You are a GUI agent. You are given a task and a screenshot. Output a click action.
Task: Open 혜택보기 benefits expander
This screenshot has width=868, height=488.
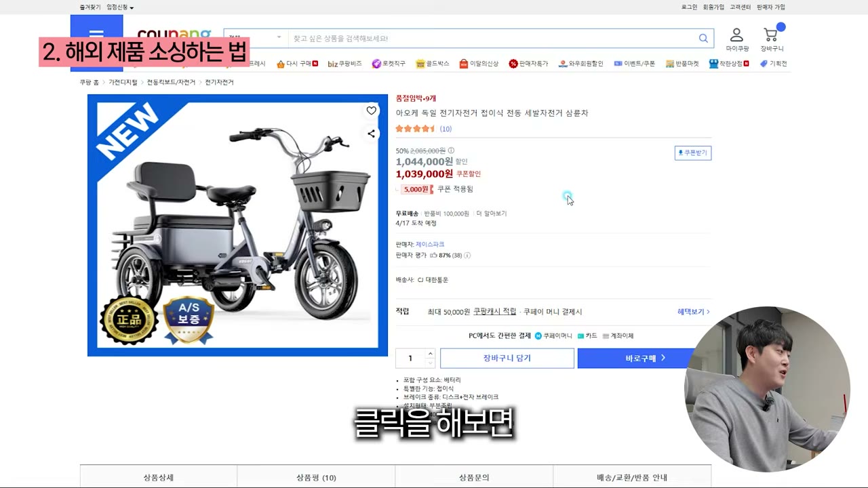pyautogui.click(x=693, y=312)
